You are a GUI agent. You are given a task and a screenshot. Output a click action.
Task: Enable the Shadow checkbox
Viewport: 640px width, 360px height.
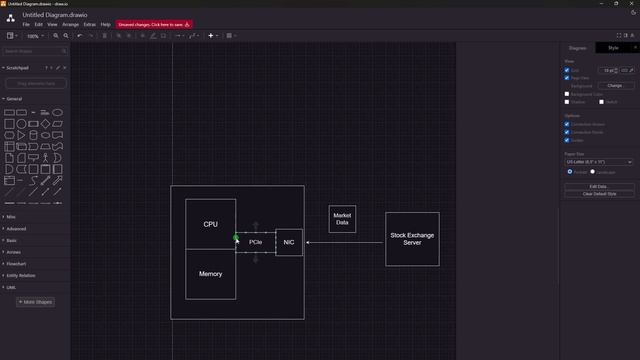coord(567,102)
